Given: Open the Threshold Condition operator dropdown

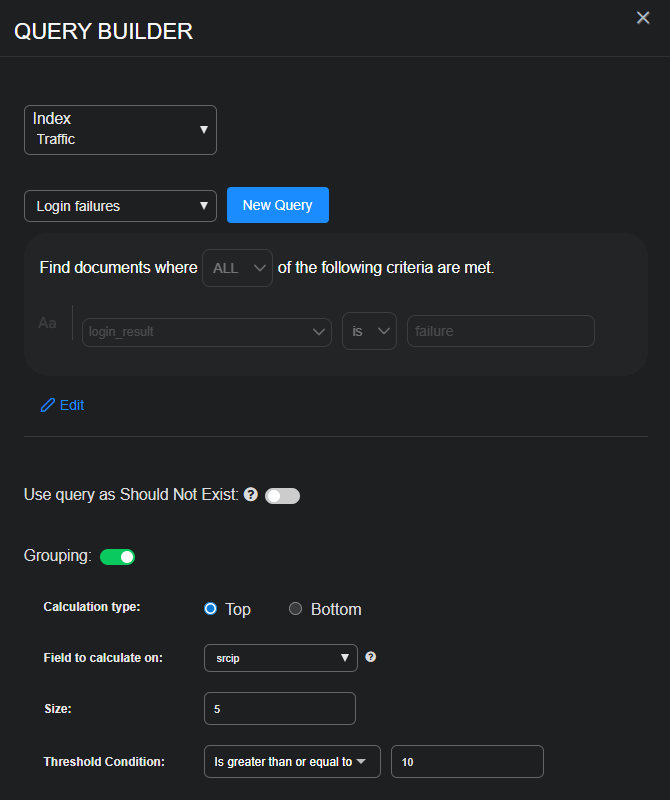Looking at the screenshot, I should coord(291,762).
